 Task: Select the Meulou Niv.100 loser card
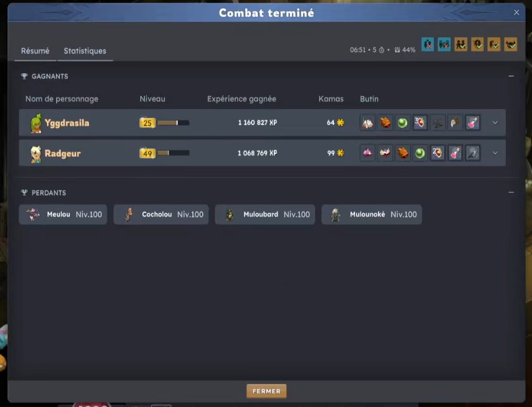pos(63,214)
